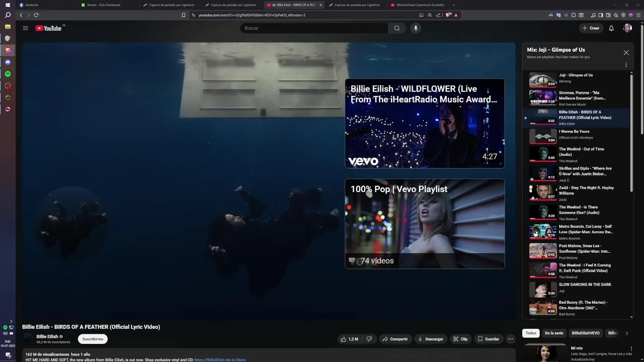Play SLOW DANCING IN THE DARK
644x362 pixels.
[576, 290]
